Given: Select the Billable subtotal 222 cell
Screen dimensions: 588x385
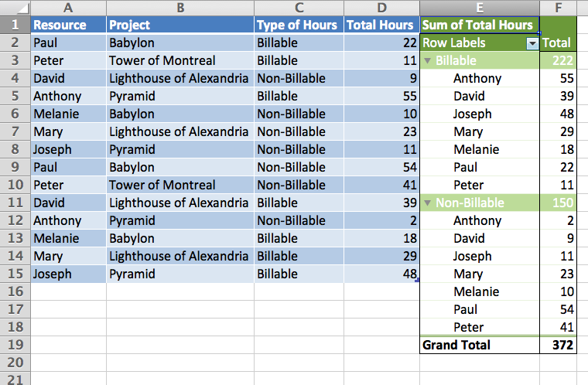Looking at the screenshot, I should click(x=559, y=60).
